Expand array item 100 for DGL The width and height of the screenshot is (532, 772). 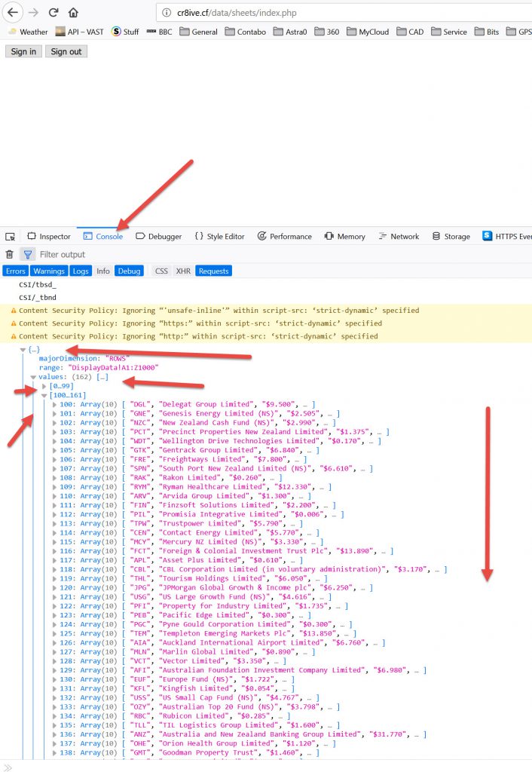tap(54, 404)
